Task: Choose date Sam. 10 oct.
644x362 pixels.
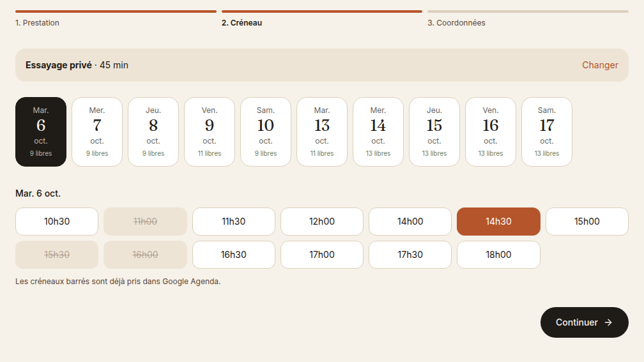Action: (266, 132)
